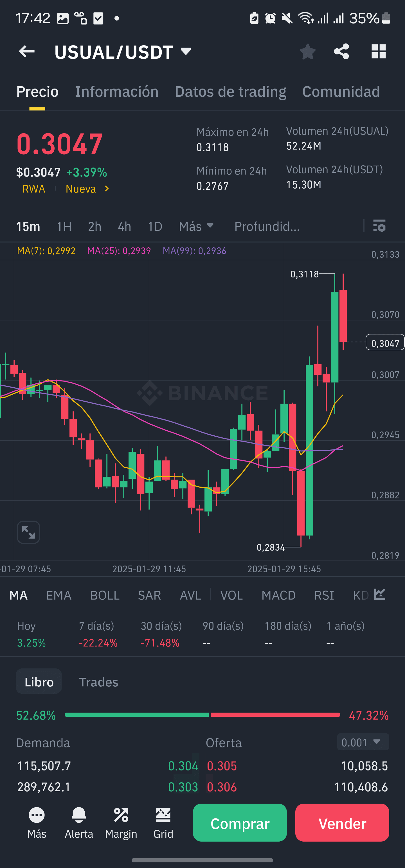
Task: Expand the Más timeframe dropdown
Action: point(196,227)
